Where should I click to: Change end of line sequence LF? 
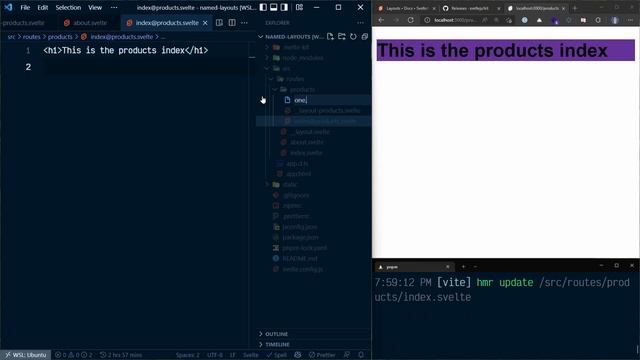(232, 355)
